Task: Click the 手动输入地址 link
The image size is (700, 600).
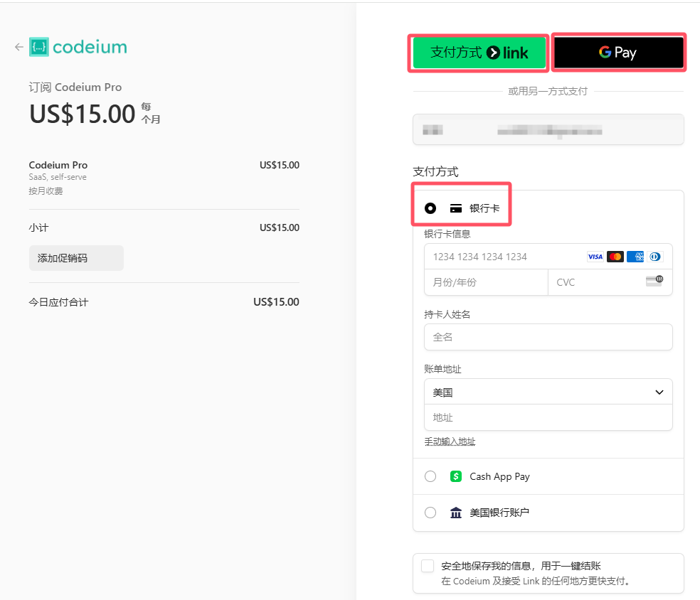Action: 450,441
